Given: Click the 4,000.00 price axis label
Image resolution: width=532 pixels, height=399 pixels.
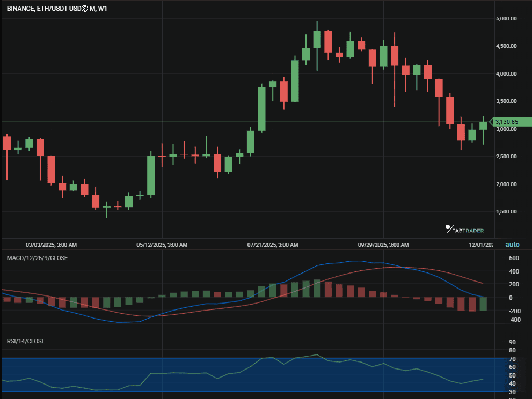Looking at the screenshot, I should [506, 74].
